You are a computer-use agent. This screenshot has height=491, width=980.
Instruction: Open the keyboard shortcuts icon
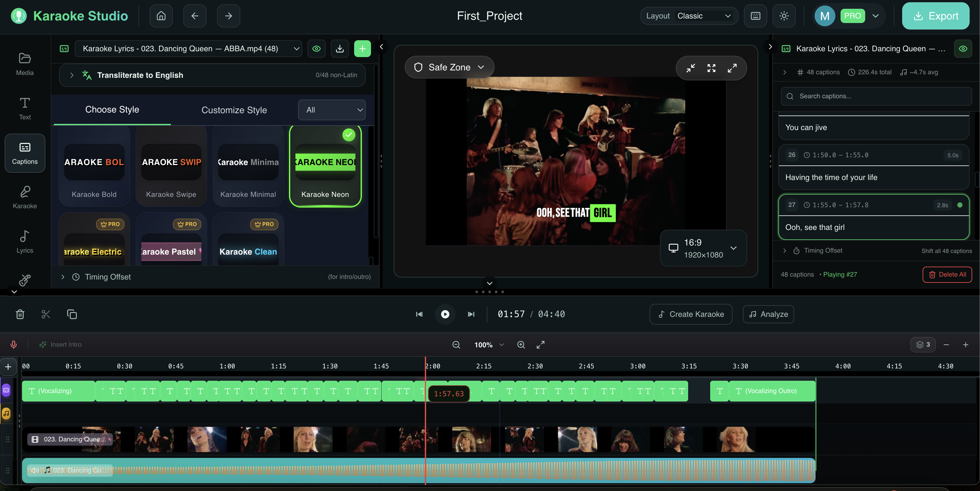755,16
